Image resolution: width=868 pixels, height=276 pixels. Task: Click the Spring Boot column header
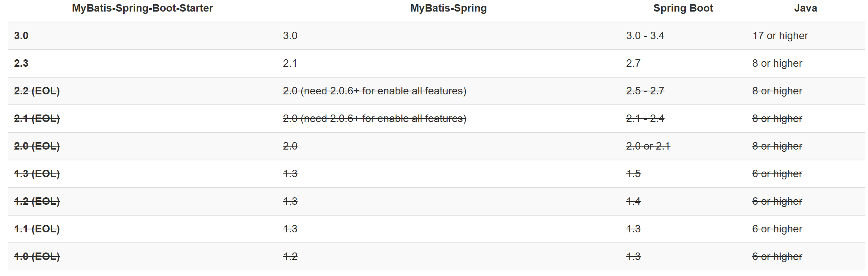pyautogui.click(x=683, y=8)
